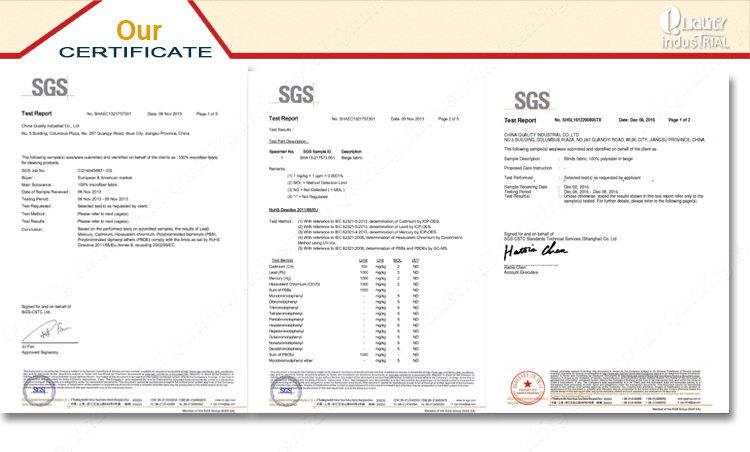This screenshot has width=750, height=452.
Task: Click "Main Substance" label
Action: coord(37,185)
